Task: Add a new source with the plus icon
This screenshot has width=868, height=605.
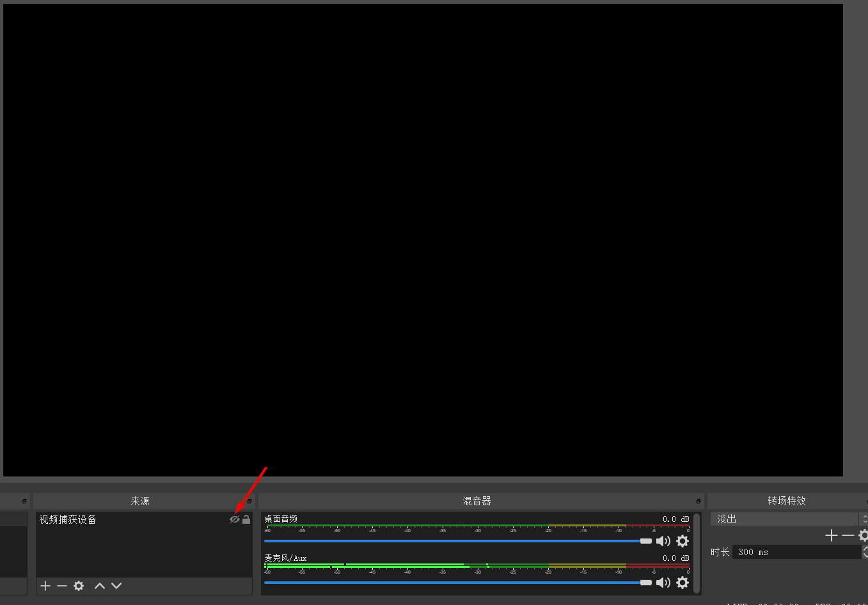Action: [45, 586]
